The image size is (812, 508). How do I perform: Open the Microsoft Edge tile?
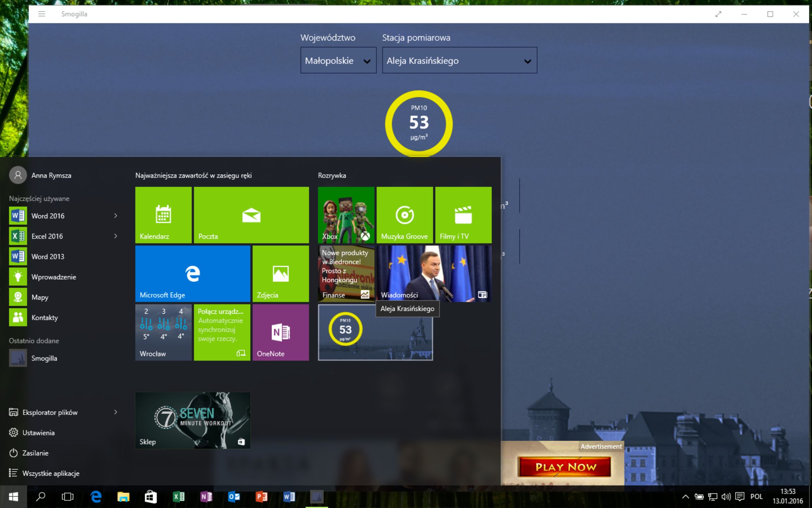tap(192, 273)
